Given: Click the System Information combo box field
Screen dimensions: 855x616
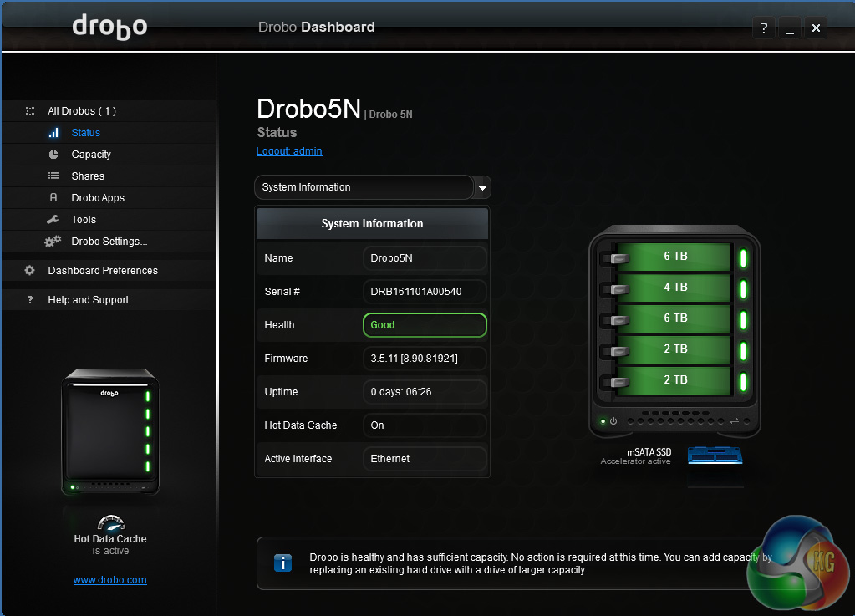Looking at the screenshot, I should (364, 187).
